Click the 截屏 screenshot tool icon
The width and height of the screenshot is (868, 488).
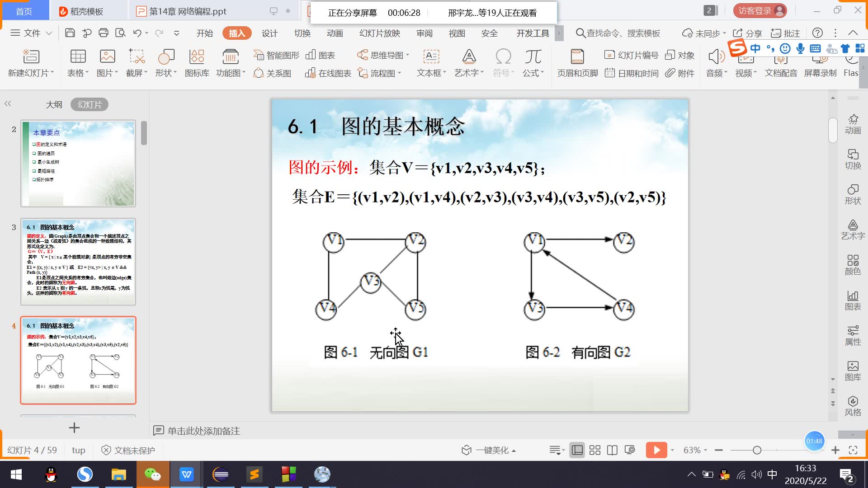coord(137,57)
